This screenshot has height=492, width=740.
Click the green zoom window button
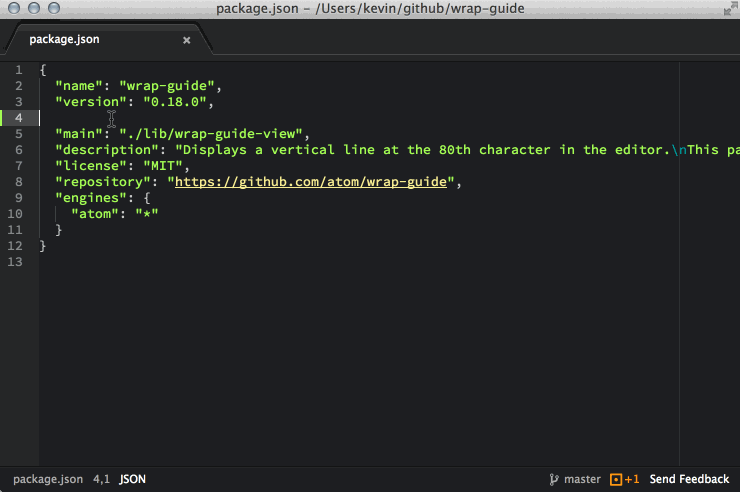(x=53, y=9)
